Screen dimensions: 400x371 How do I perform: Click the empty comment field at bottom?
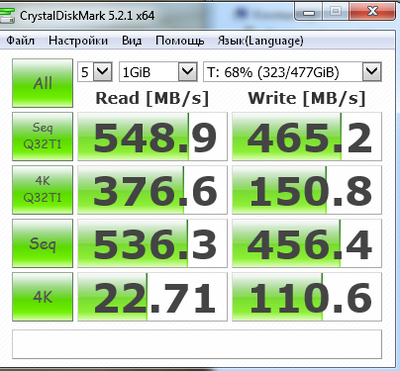pyautogui.click(x=197, y=344)
